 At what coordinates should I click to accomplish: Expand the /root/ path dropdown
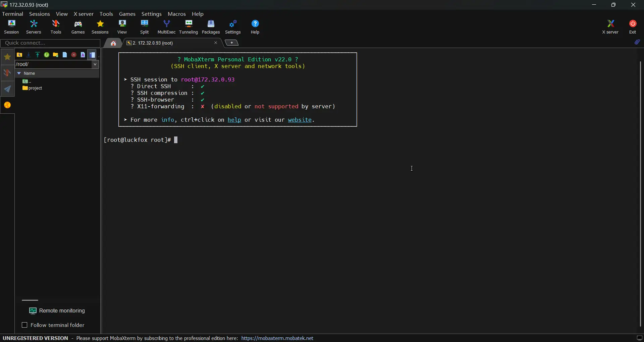[x=95, y=65]
